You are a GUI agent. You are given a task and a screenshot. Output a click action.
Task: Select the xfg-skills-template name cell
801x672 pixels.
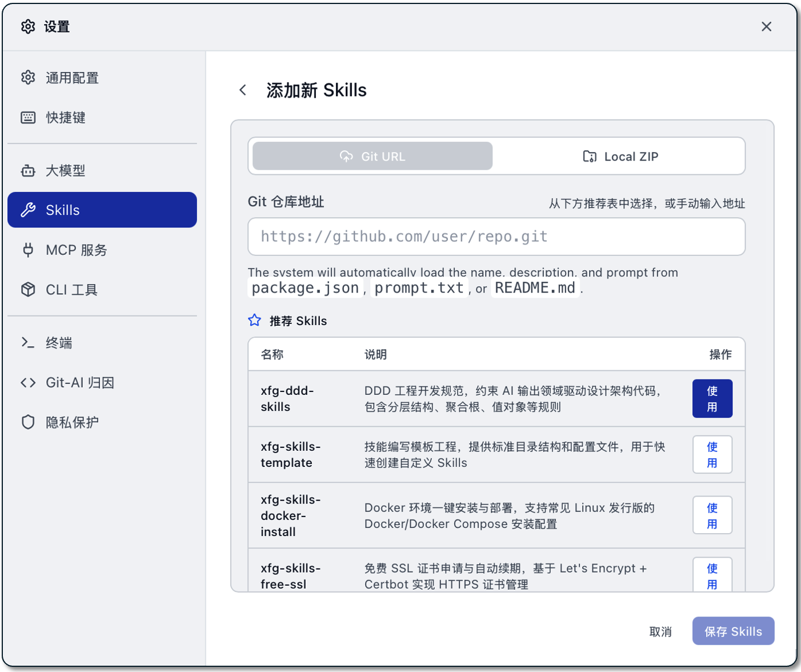[291, 455]
